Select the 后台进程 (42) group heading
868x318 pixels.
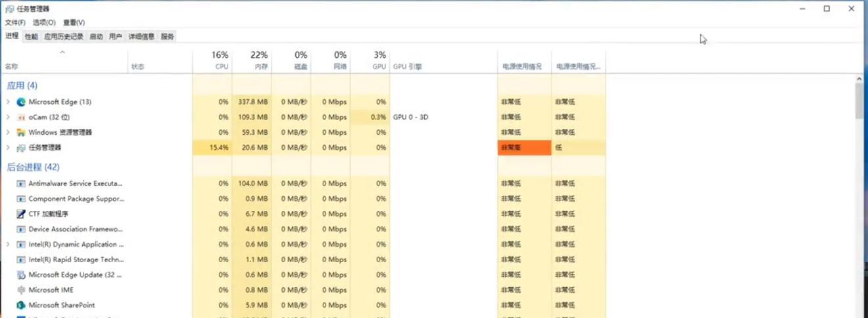click(33, 167)
